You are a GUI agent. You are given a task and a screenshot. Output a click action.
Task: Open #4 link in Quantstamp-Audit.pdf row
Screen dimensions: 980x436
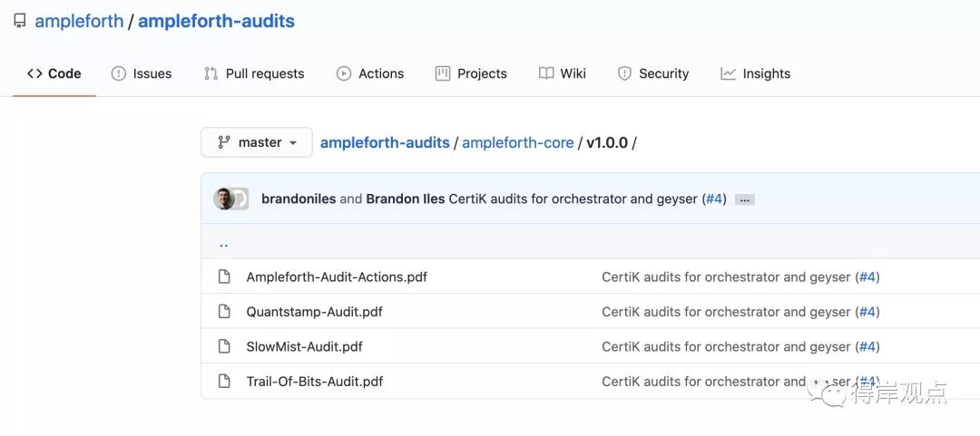pos(867,312)
